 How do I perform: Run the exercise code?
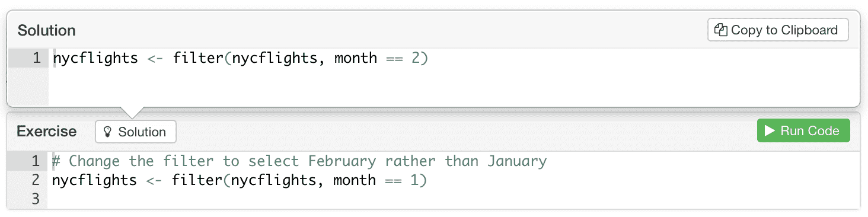point(803,131)
